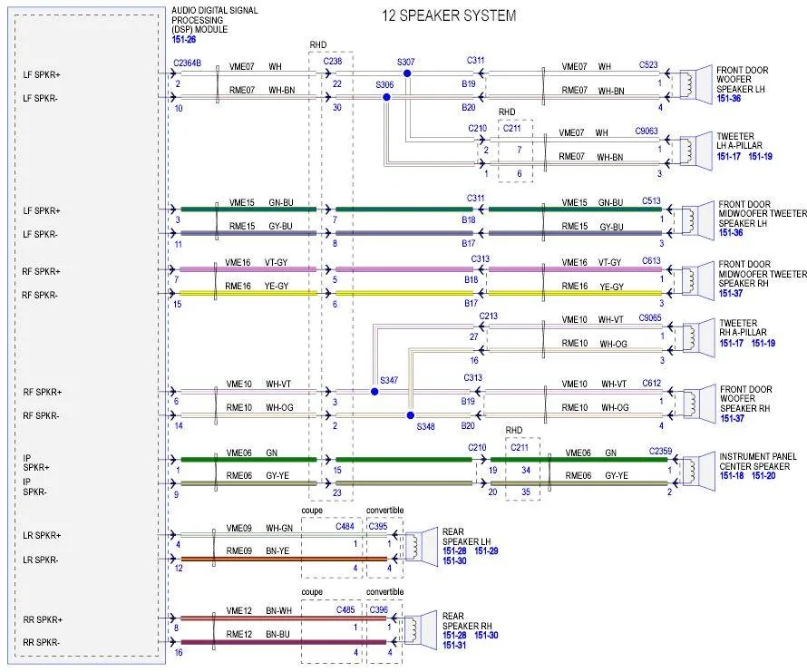Select the Front Door Midwoofer Tweeter RH speaker symbol
The width and height of the screenshot is (807, 672).
pyautogui.click(x=698, y=280)
